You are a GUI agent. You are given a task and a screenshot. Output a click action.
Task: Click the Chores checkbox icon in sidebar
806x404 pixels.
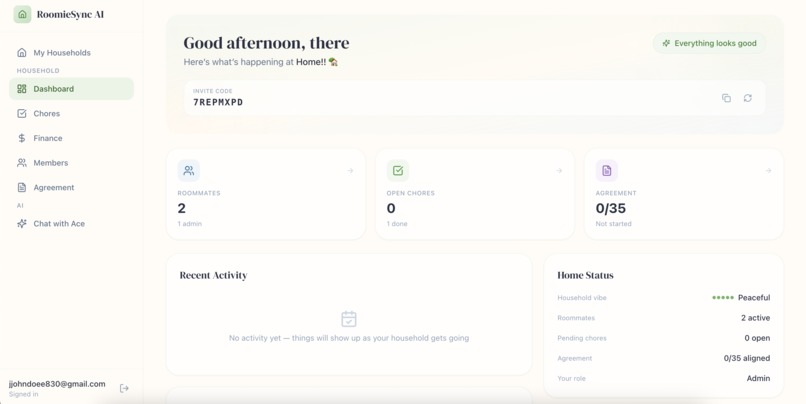[22, 114]
